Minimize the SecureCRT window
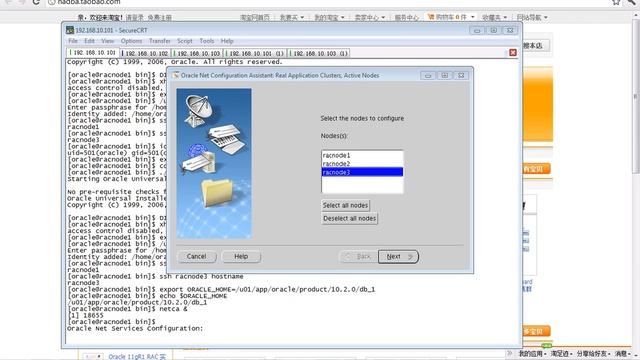Viewport: 640px width, 360px height. 477,31
